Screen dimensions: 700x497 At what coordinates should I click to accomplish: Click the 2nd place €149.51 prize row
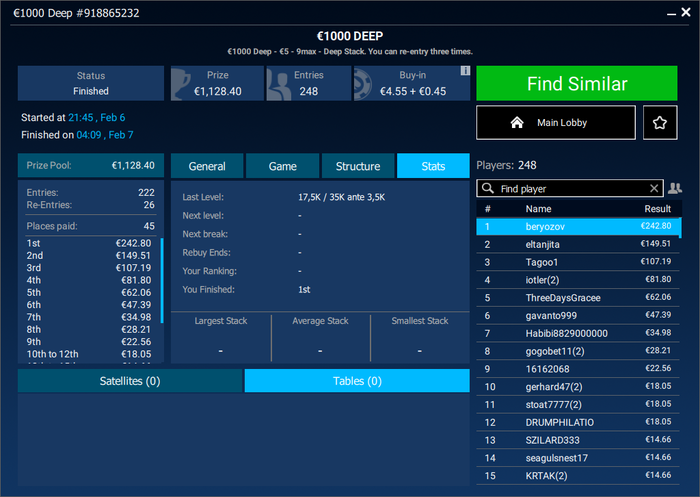[89, 255]
